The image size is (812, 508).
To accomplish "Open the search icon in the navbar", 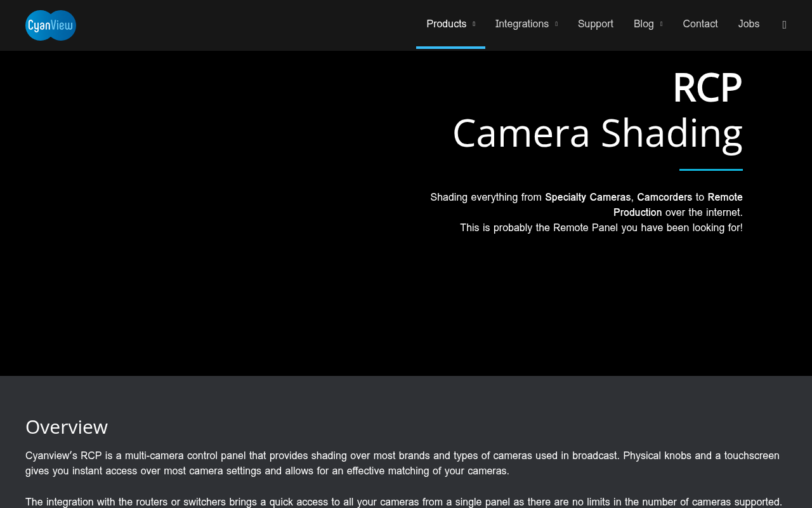I will [x=784, y=25].
